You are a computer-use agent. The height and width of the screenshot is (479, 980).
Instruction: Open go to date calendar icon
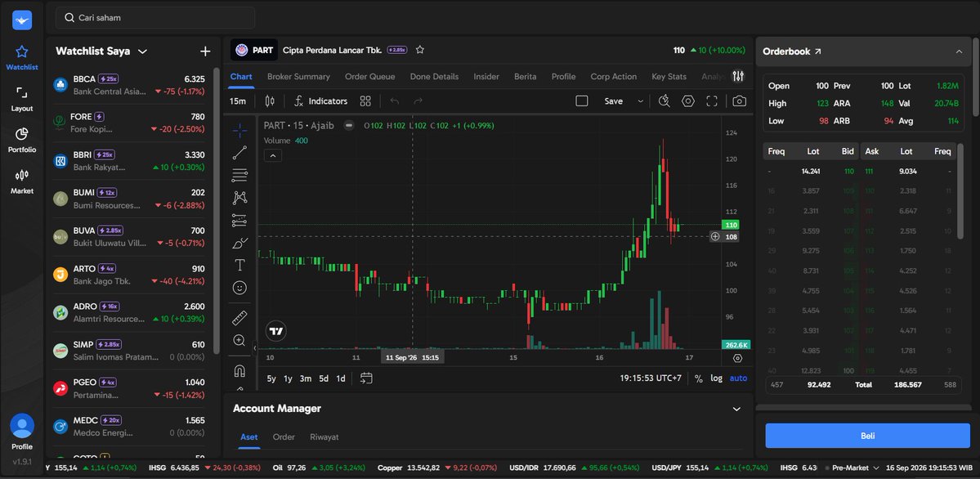pos(366,378)
